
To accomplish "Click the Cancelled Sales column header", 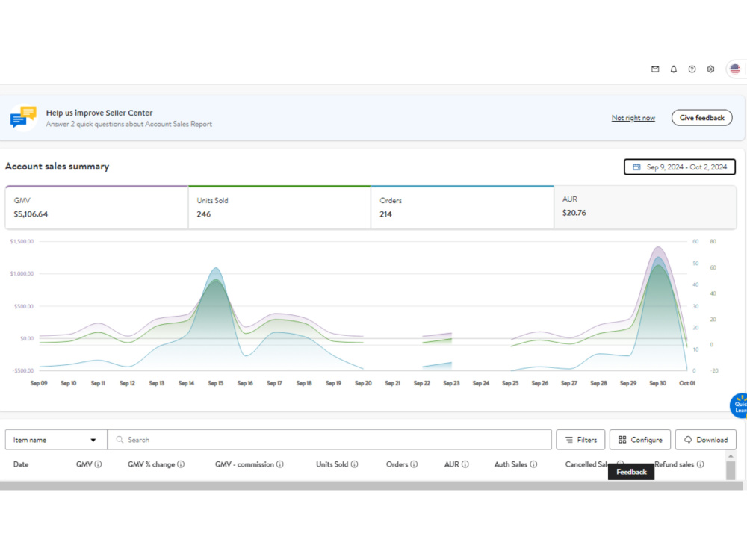I will pos(586,464).
